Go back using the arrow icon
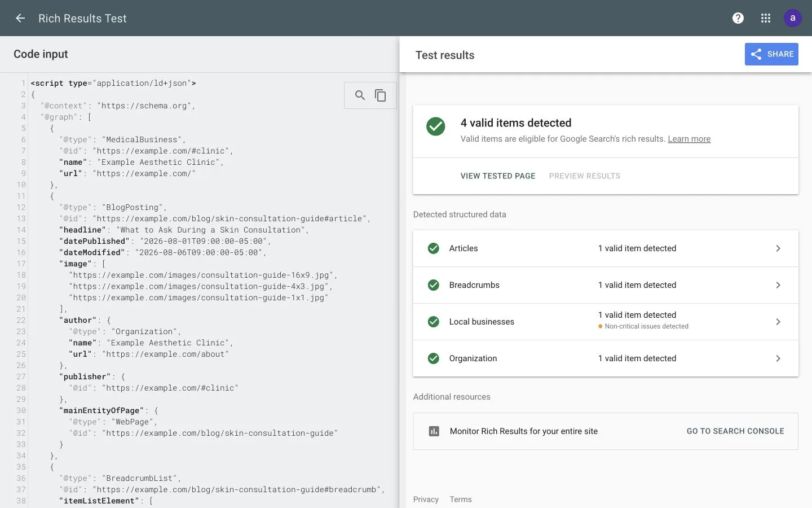 [20, 18]
